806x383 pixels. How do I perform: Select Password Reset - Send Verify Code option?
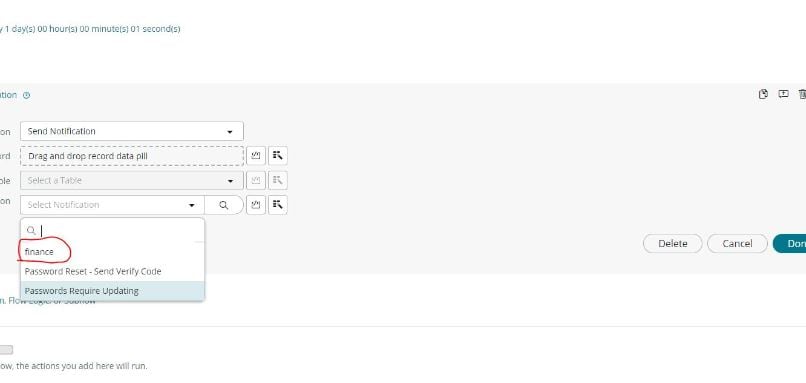(112, 271)
